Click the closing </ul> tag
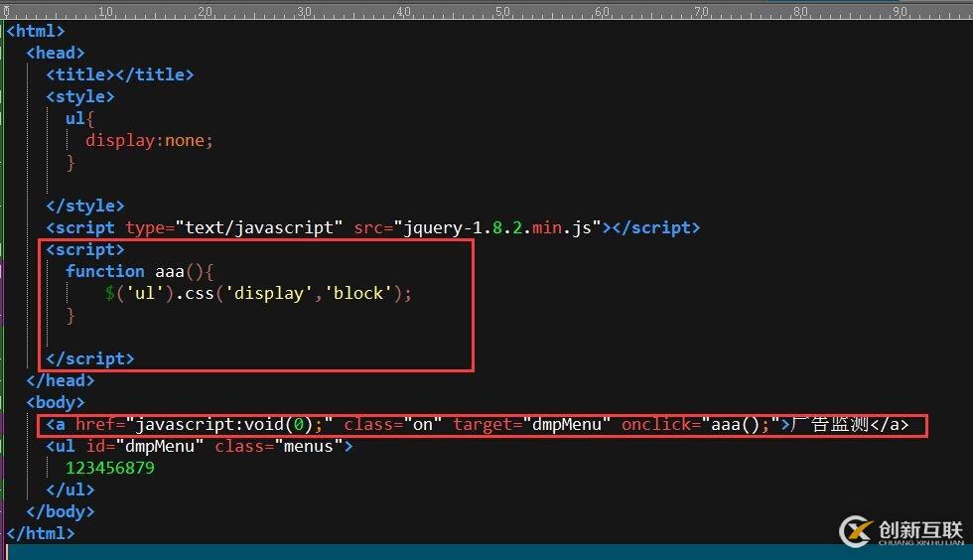 click(x=70, y=490)
